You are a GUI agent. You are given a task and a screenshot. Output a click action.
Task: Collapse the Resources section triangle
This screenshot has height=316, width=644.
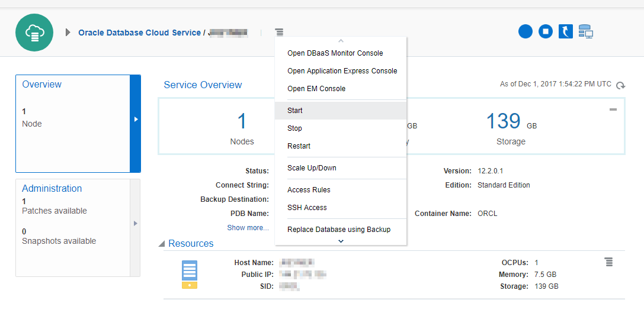(x=162, y=244)
